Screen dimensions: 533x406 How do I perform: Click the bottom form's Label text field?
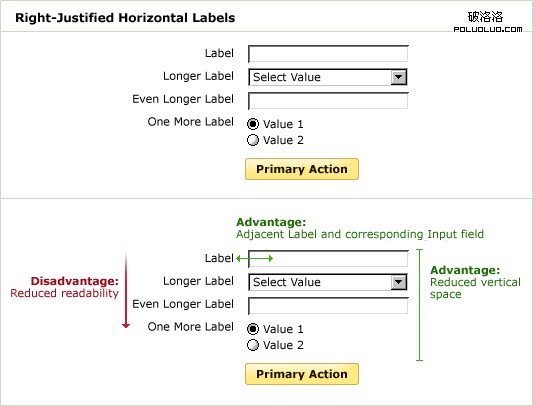[328, 259]
